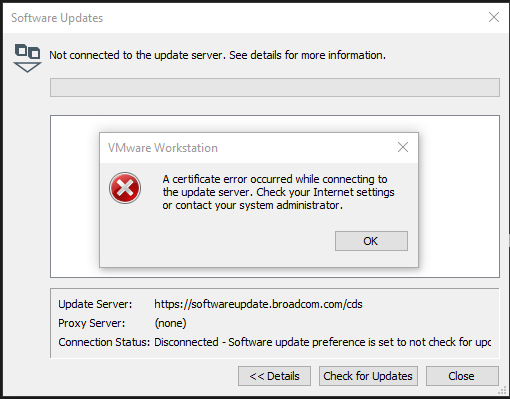Click the certificate error message text
This screenshot has width=510, height=399.
(x=278, y=192)
